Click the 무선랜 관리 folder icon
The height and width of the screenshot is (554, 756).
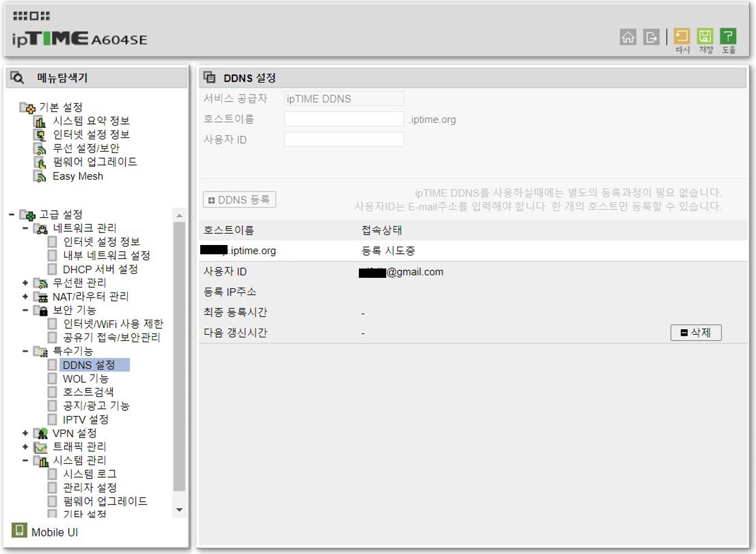point(40,283)
